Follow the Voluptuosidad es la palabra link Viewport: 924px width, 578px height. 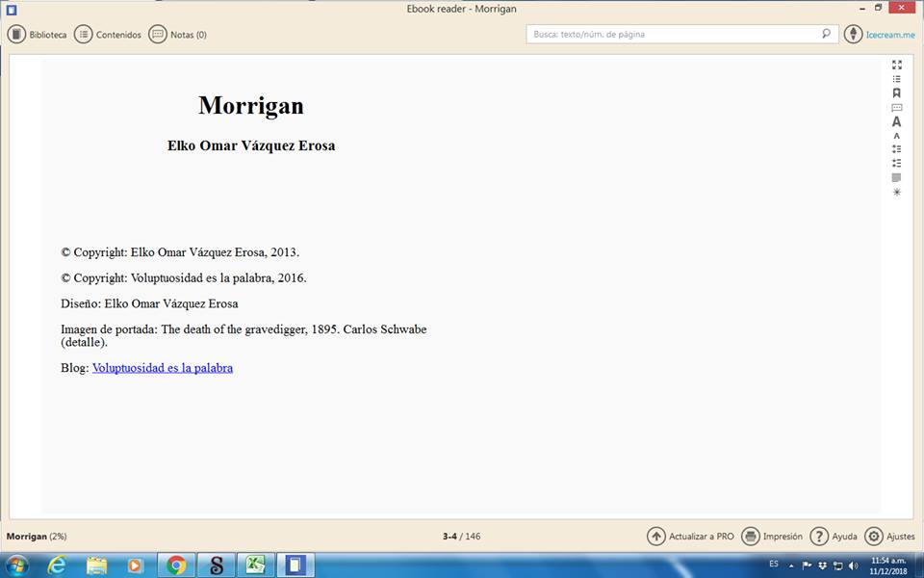pyautogui.click(x=162, y=368)
